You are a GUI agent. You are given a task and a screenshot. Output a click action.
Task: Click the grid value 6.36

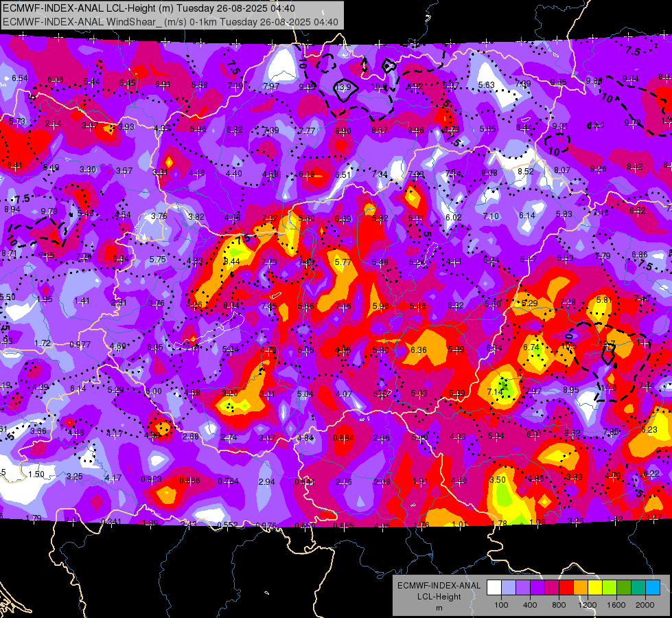(418, 350)
